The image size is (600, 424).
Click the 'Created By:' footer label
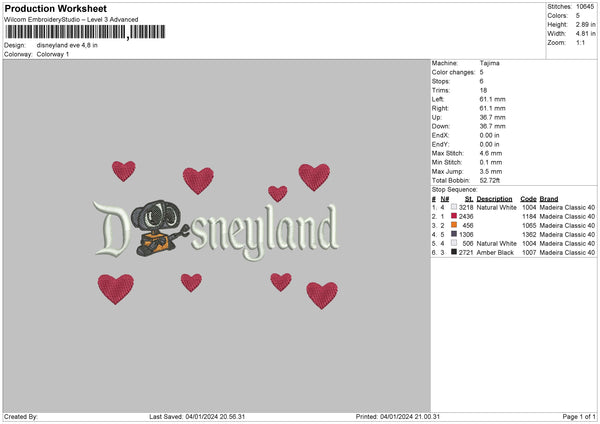pyautogui.click(x=21, y=417)
